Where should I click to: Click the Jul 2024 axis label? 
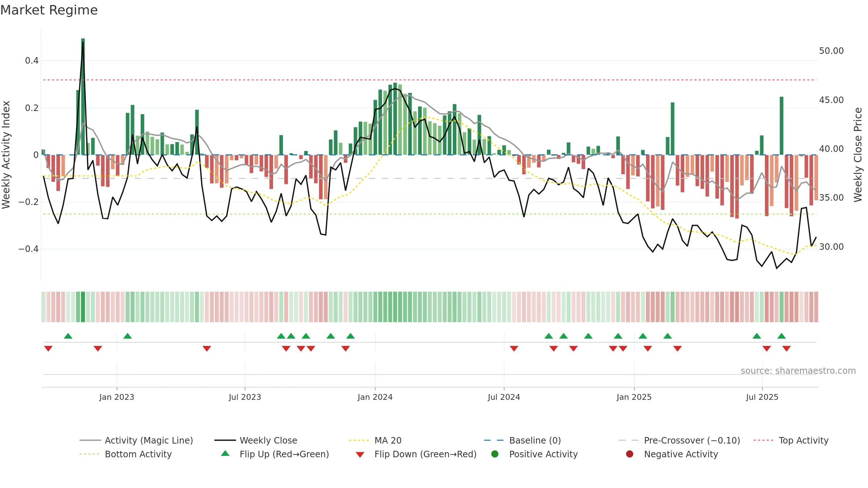504,397
